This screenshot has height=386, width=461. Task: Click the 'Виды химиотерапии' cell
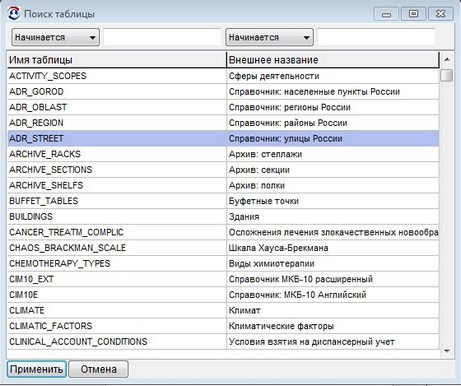tap(333, 264)
